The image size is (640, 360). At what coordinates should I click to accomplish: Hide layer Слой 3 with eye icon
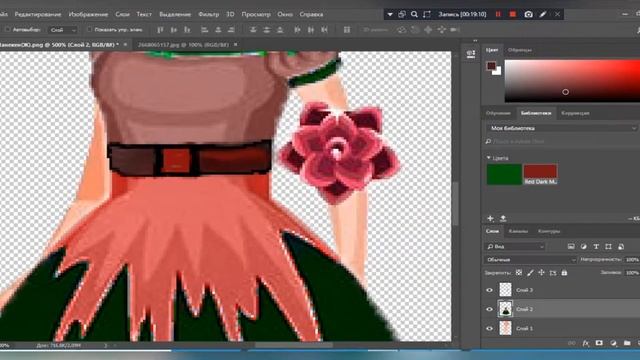[x=489, y=290]
